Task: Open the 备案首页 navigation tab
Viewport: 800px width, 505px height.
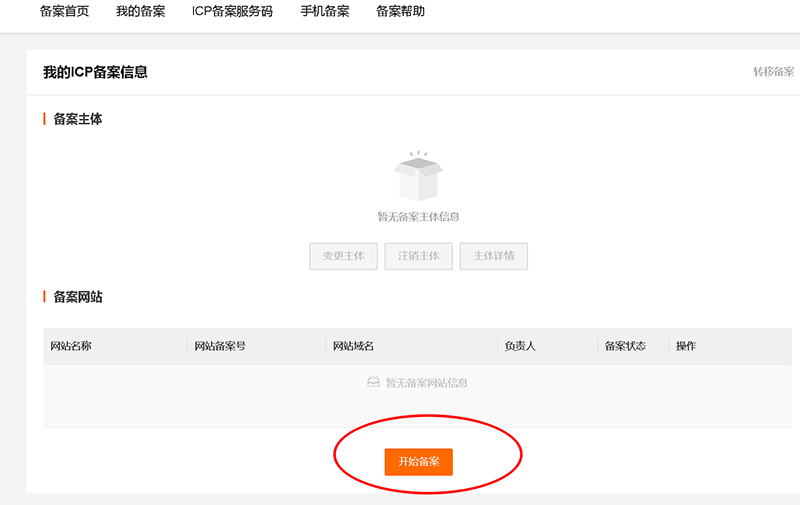Action: (64, 12)
